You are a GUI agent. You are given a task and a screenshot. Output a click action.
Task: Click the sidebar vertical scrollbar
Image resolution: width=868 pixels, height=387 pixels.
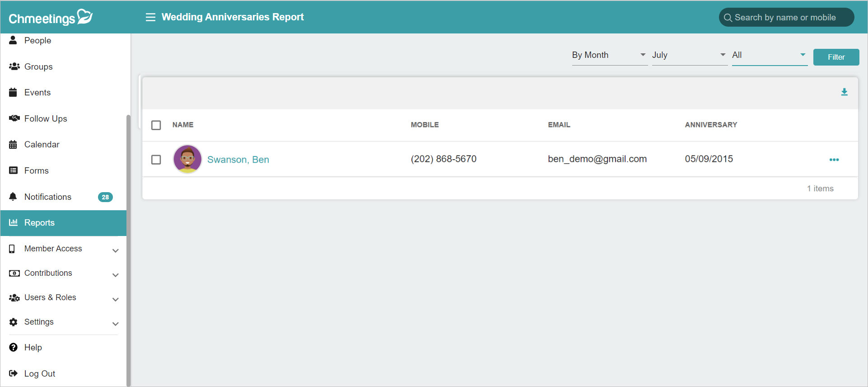click(x=128, y=250)
